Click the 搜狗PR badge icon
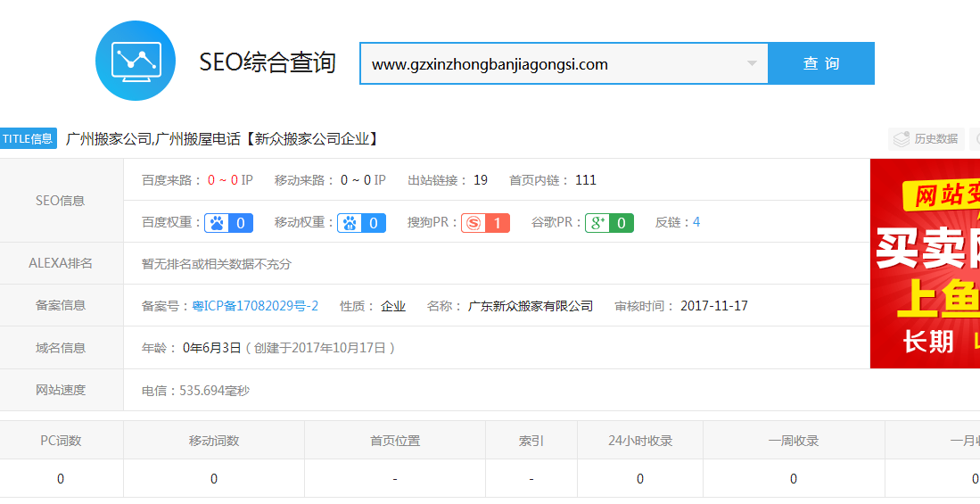The height and width of the screenshot is (504, 980). (x=485, y=223)
